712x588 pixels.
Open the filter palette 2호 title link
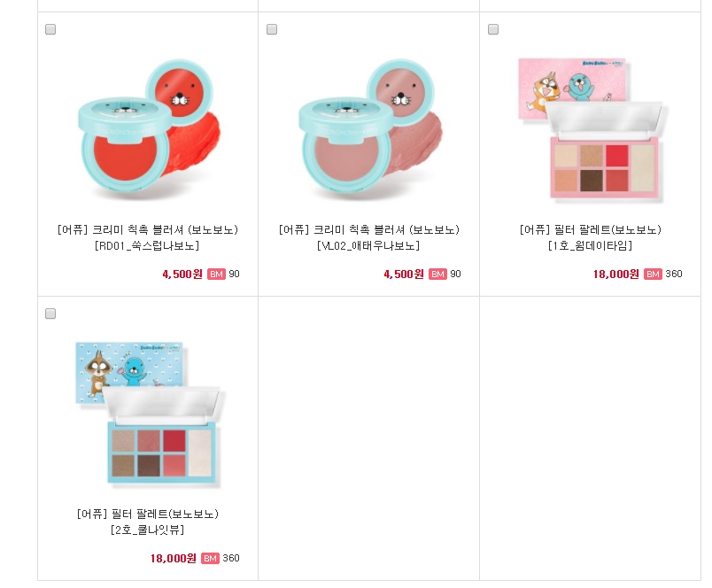pos(148,522)
